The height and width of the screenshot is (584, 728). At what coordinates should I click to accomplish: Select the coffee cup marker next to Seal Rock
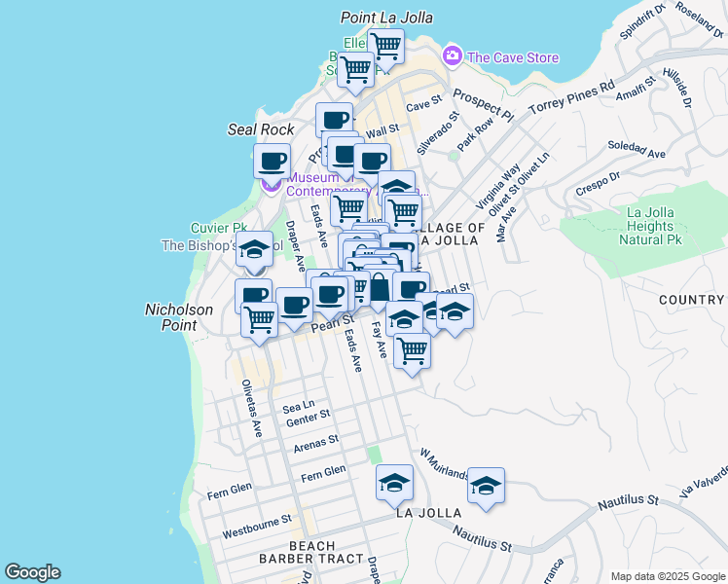point(273,162)
